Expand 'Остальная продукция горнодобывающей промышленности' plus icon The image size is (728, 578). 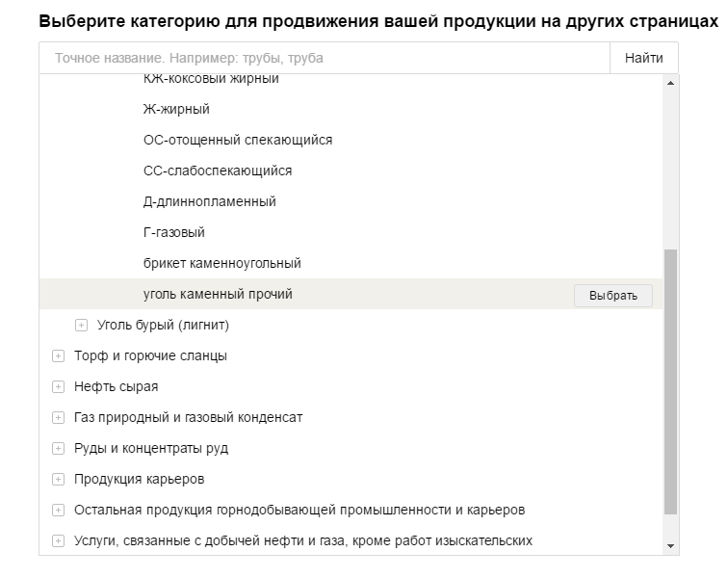[x=59, y=511]
